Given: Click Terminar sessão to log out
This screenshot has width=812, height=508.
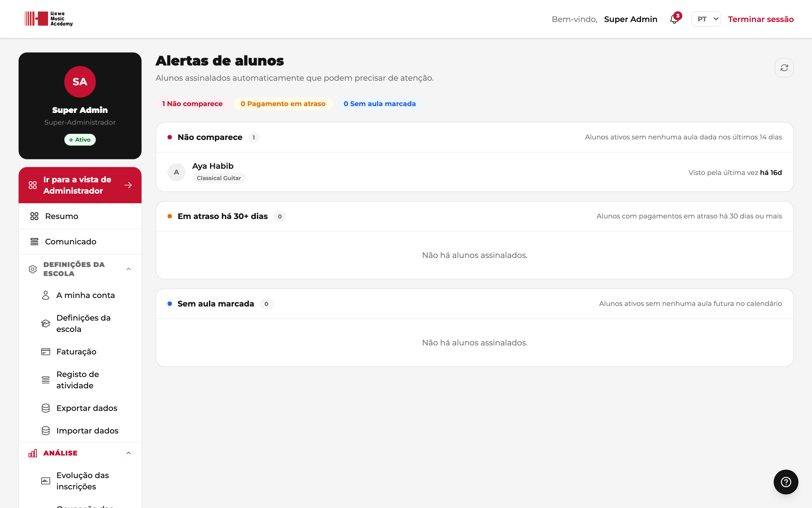Looking at the screenshot, I should click(x=761, y=19).
